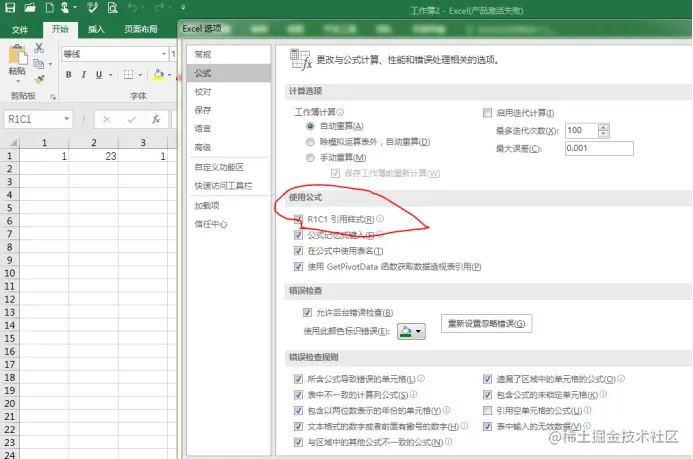
Task: Click the 最大误差 input field
Action: point(599,148)
